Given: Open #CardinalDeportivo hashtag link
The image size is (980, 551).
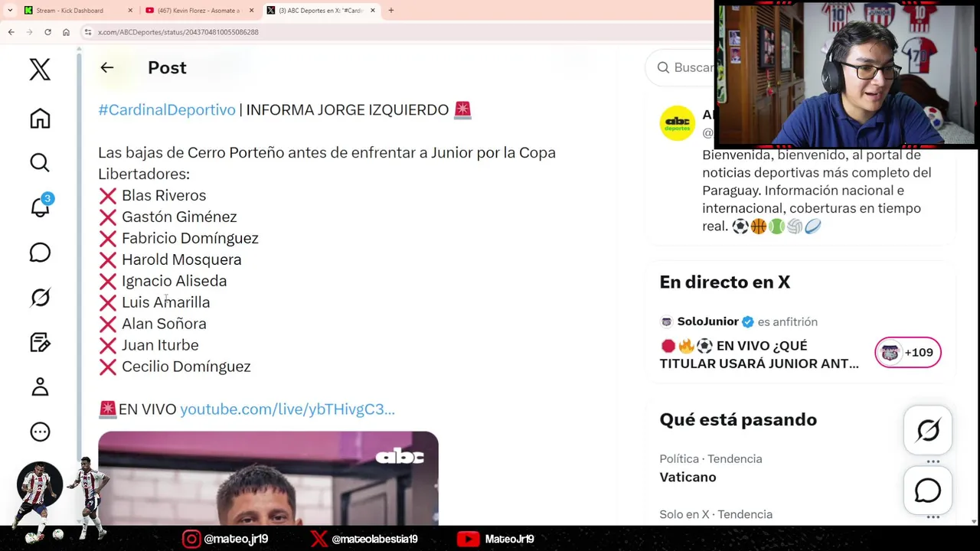Looking at the screenshot, I should [x=167, y=109].
